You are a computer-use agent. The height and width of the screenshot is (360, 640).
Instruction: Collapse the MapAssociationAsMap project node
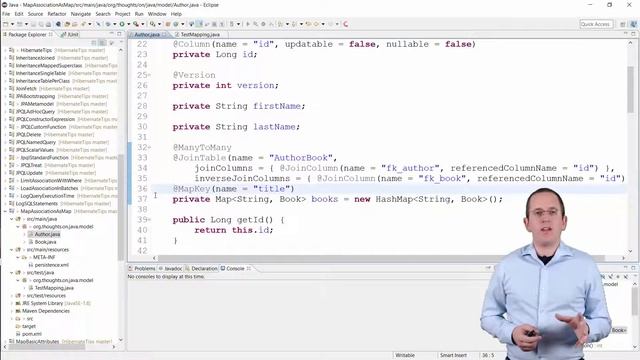point(5,211)
